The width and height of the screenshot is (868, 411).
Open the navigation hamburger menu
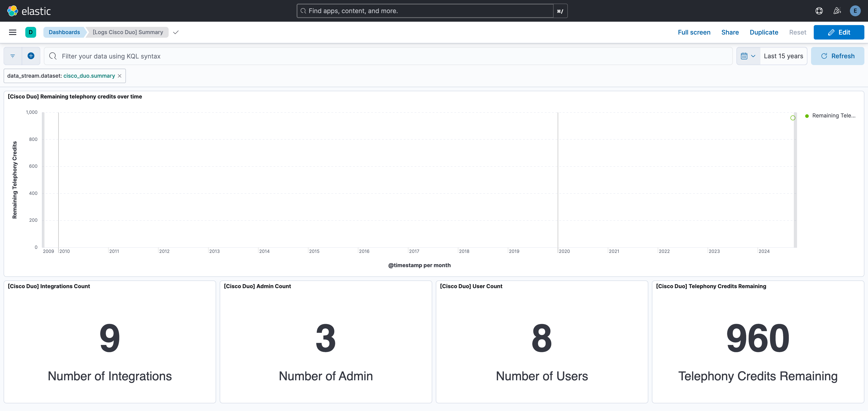click(x=12, y=32)
